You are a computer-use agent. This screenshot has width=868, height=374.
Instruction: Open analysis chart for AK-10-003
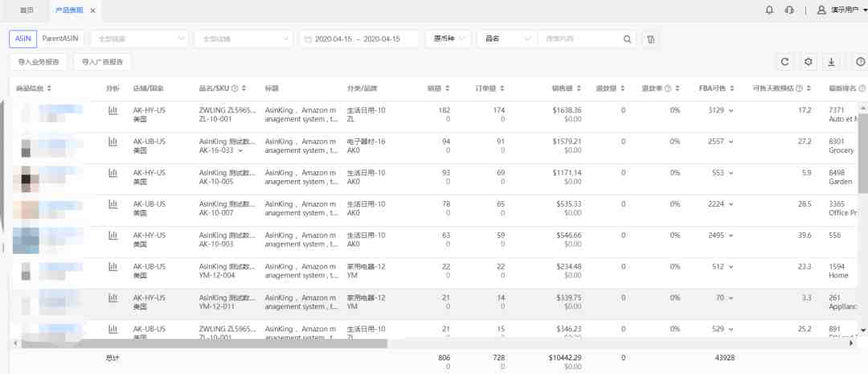pos(113,236)
